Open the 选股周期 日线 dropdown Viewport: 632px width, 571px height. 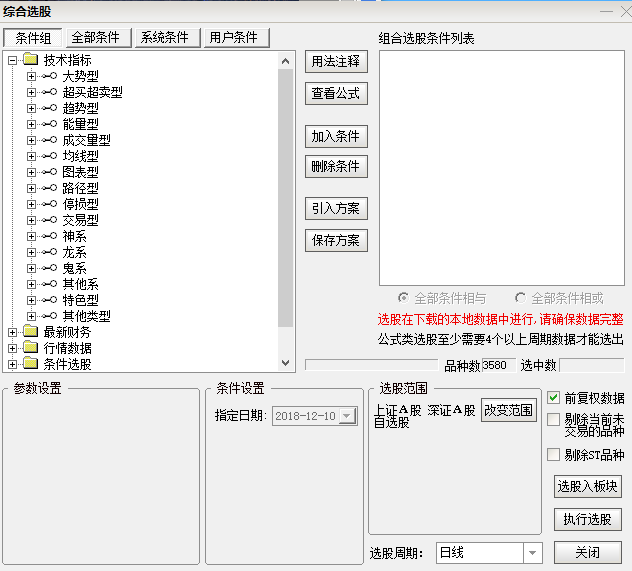point(533,553)
